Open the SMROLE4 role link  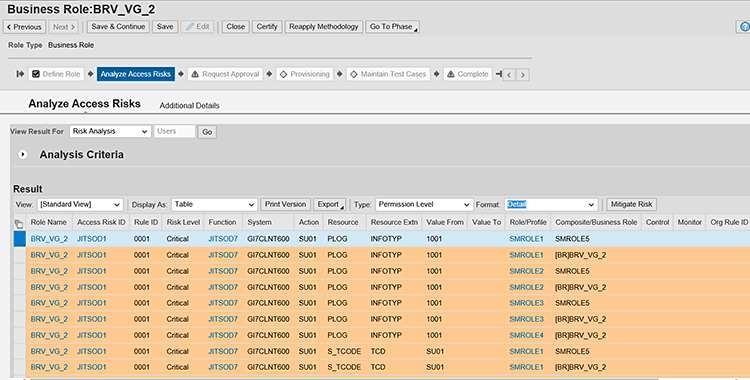(527, 335)
